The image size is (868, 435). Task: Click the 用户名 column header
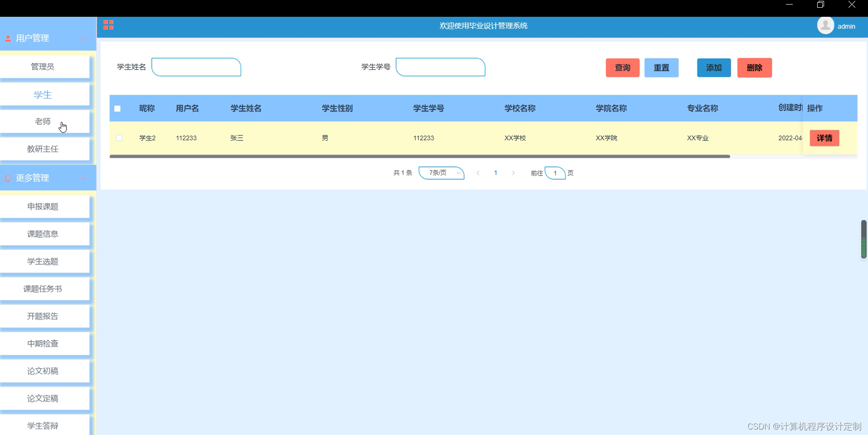tap(187, 108)
